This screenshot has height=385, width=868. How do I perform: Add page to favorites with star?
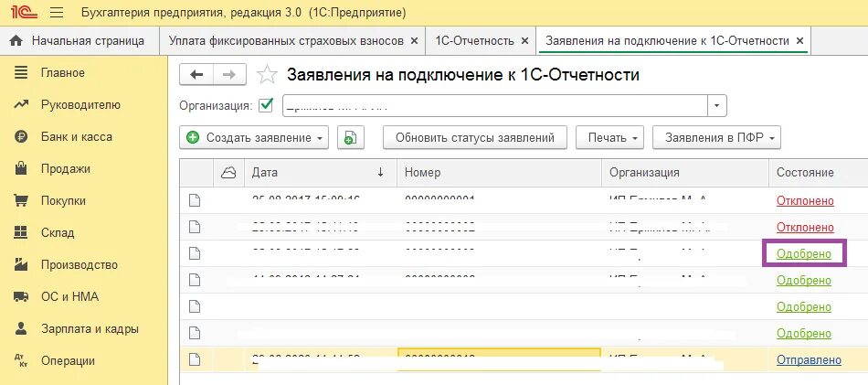pos(267,75)
